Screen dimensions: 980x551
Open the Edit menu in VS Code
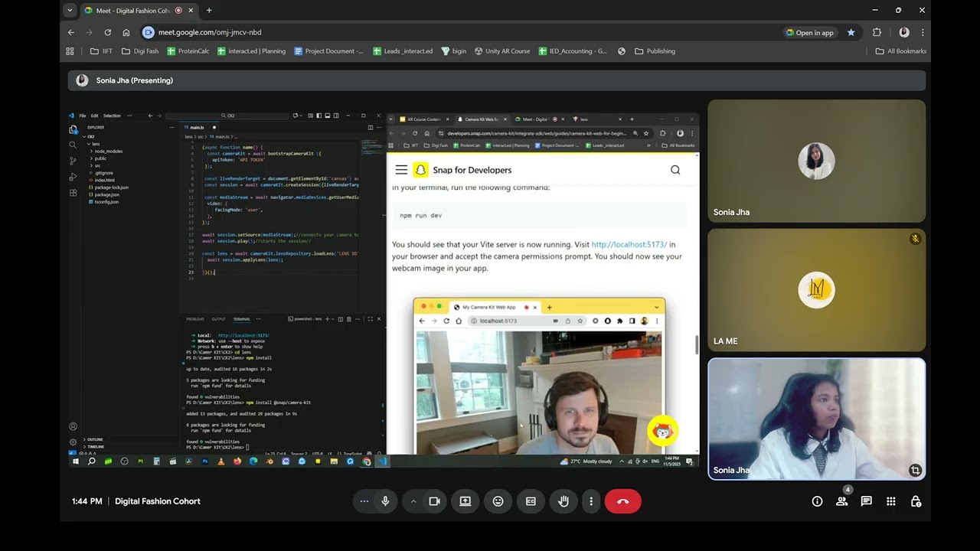[94, 116]
